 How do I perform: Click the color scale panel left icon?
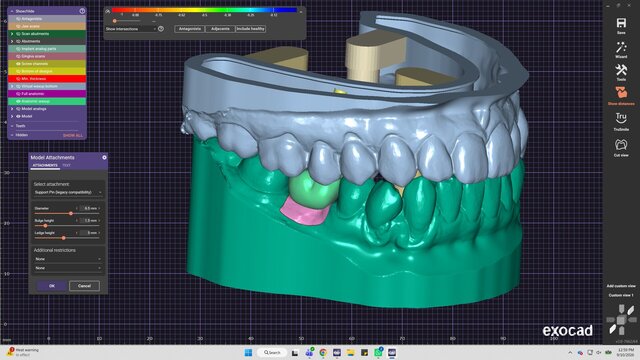[x=108, y=11]
